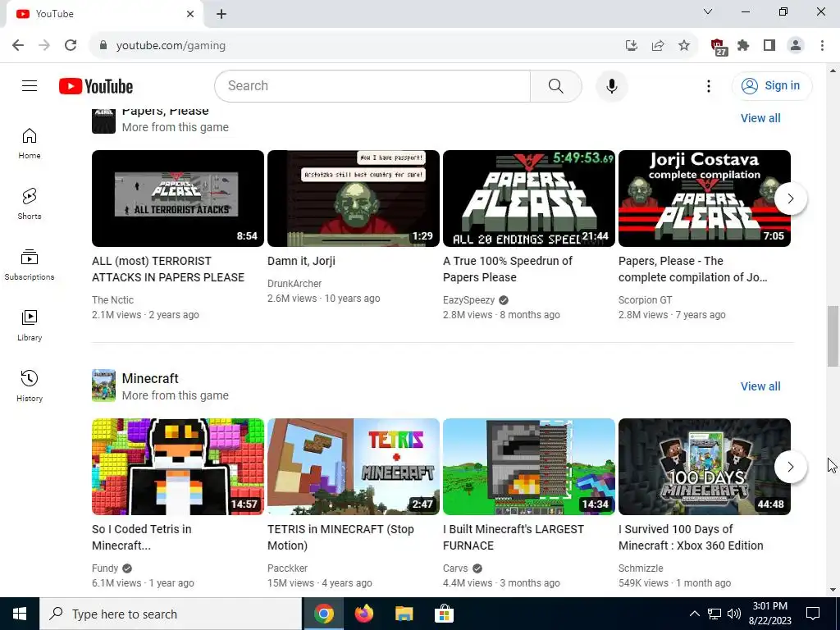Go to Home in sidebar
This screenshot has width=840, height=630.
coord(30,143)
